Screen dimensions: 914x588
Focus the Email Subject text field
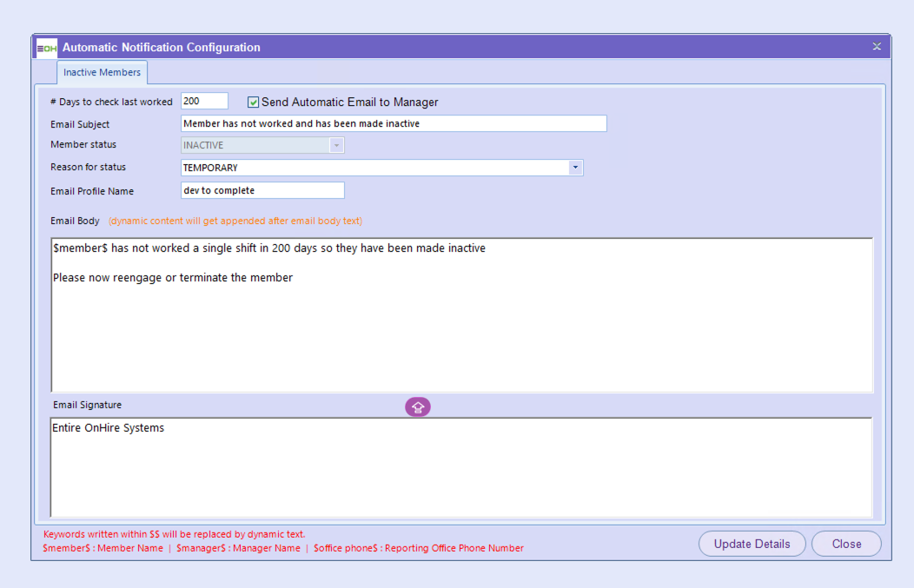393,124
